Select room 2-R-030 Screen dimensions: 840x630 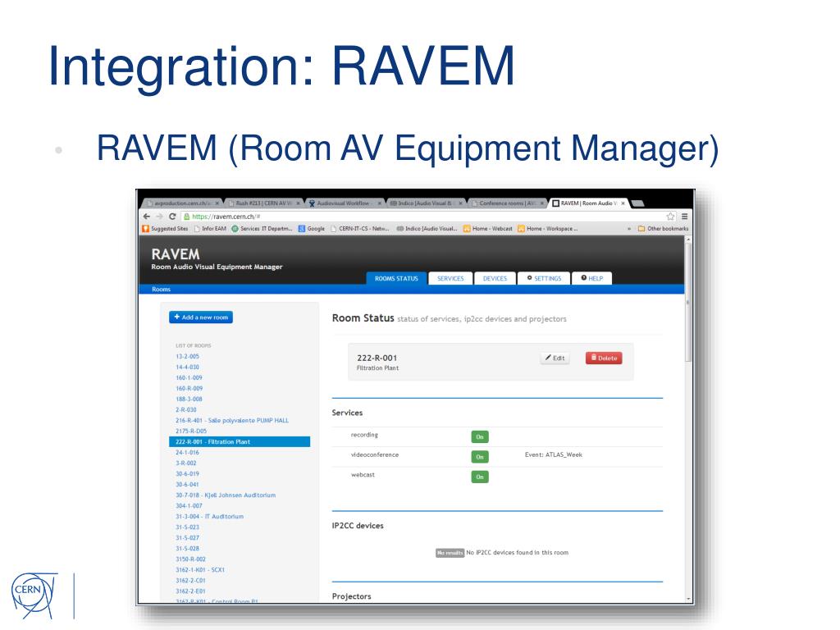coord(186,410)
